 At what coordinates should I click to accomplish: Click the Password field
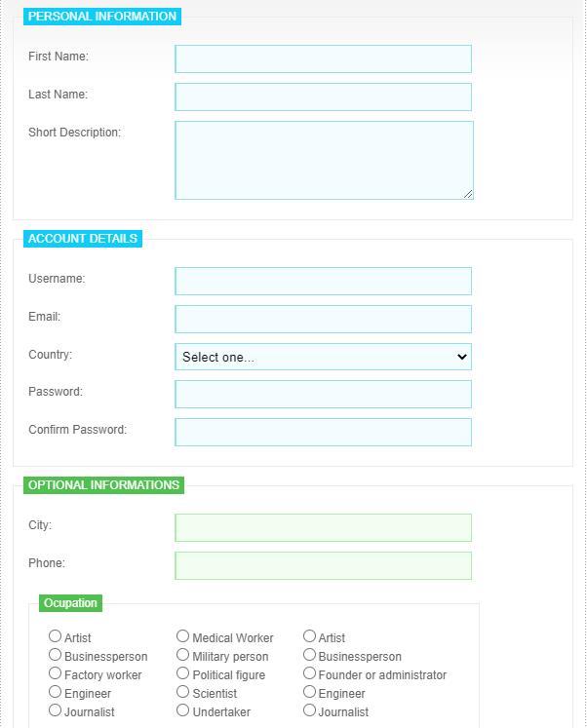click(323, 394)
